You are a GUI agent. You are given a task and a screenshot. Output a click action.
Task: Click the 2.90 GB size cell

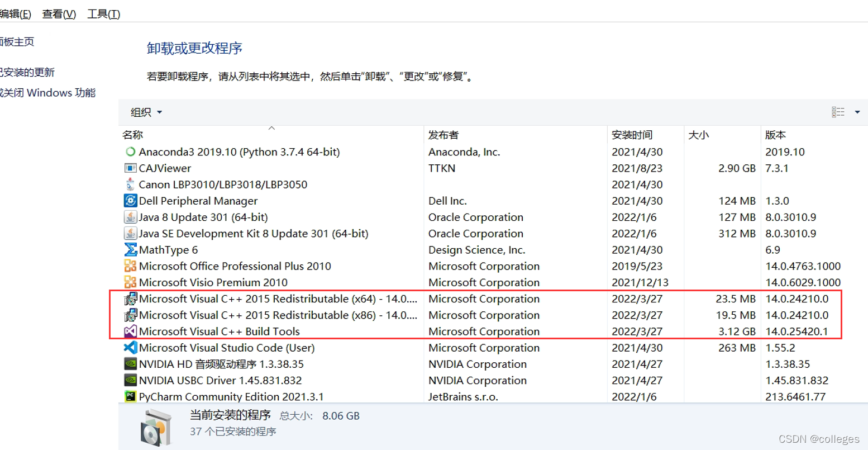737,168
